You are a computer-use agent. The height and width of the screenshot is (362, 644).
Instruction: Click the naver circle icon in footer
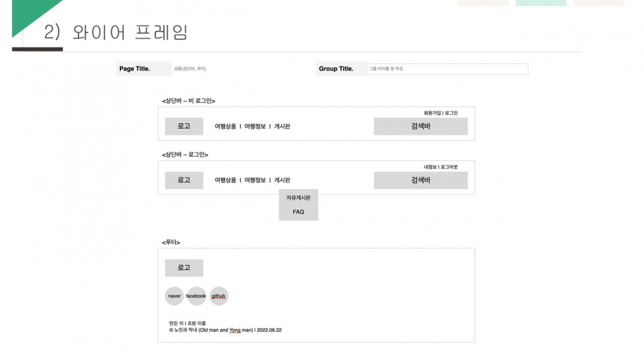tap(174, 296)
